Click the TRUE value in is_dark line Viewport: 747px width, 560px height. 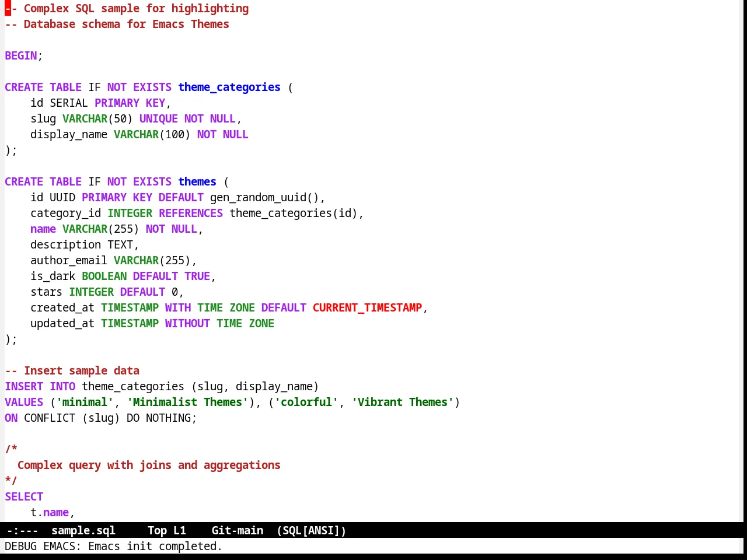(197, 276)
